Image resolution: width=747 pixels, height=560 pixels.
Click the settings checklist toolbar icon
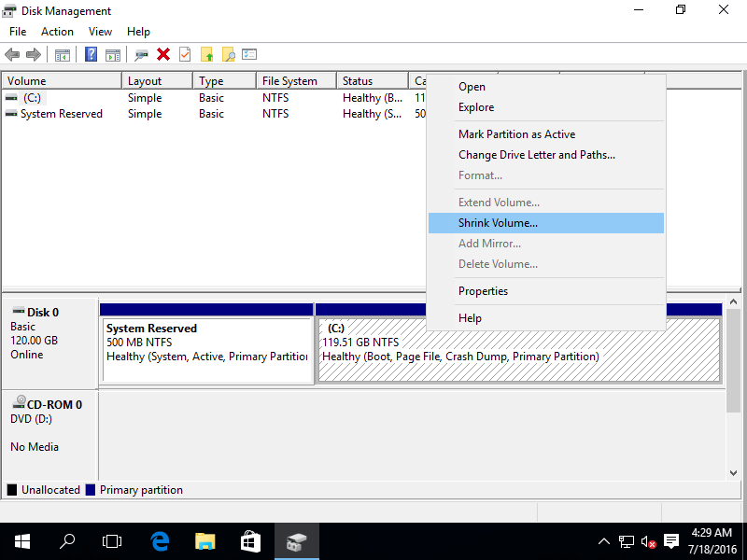(x=249, y=54)
